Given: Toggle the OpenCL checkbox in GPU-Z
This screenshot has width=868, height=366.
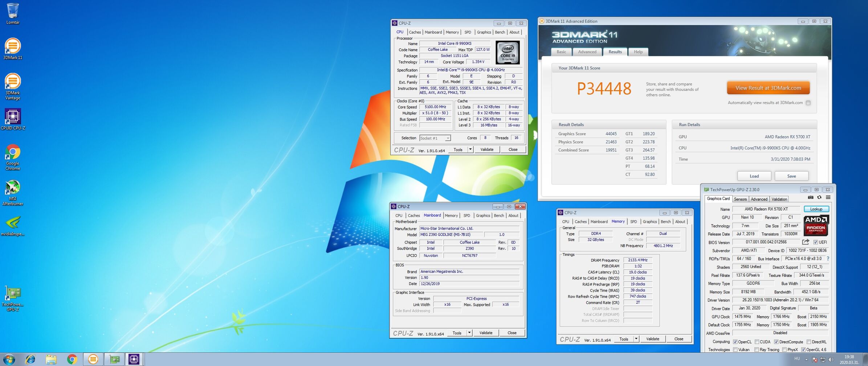Looking at the screenshot, I should [x=735, y=342].
